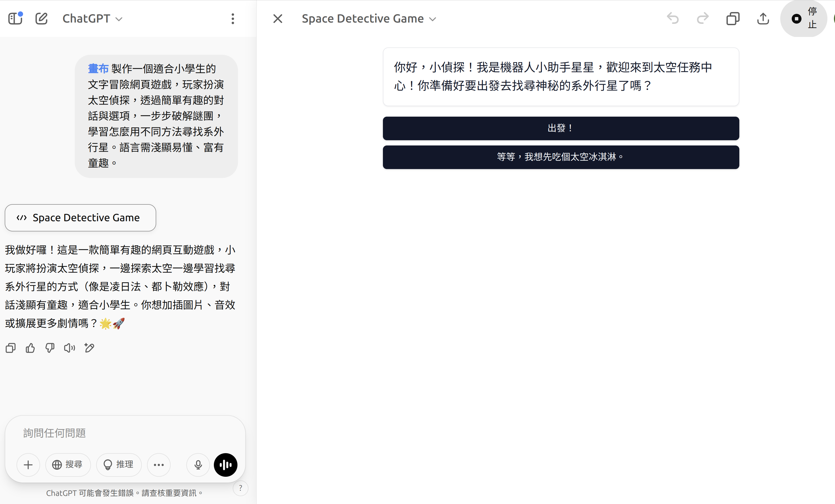The width and height of the screenshot is (835, 504).
Task: Give the response a thumbs down
Action: 50,348
